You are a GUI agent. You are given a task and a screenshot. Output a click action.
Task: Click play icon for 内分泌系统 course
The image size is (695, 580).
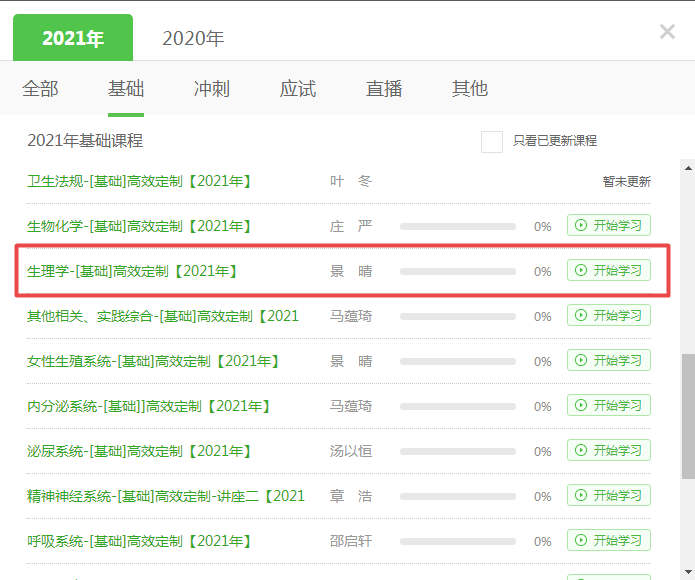(581, 406)
